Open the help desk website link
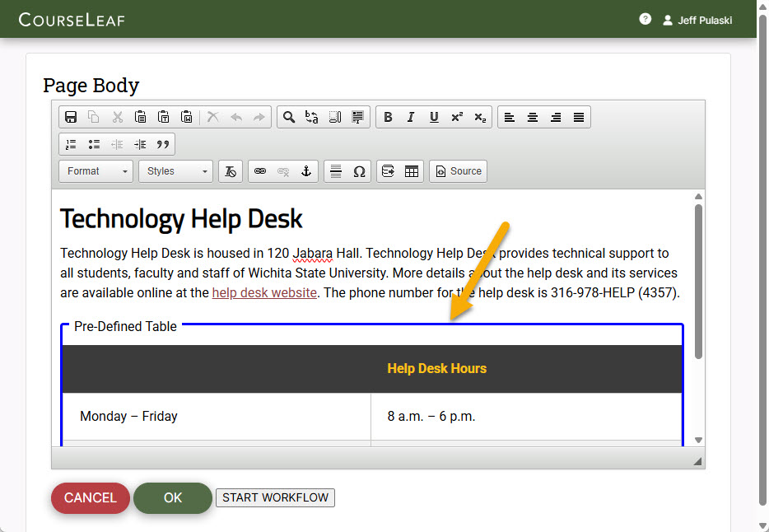This screenshot has width=769, height=532. click(x=264, y=292)
